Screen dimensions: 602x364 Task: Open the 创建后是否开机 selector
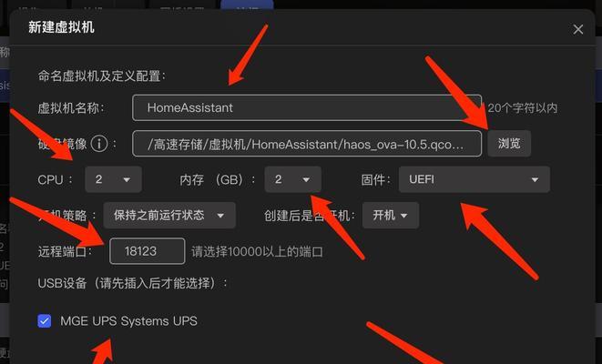(391, 215)
